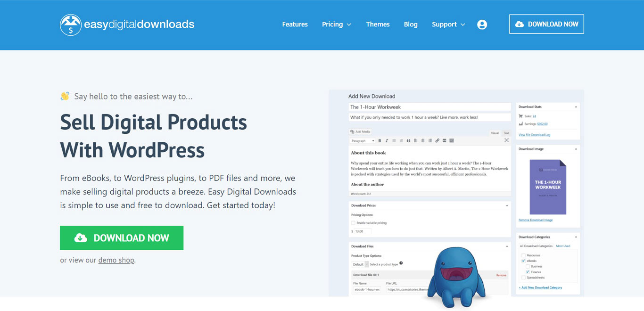
Task: Open the user account icon in header
Action: [482, 25]
